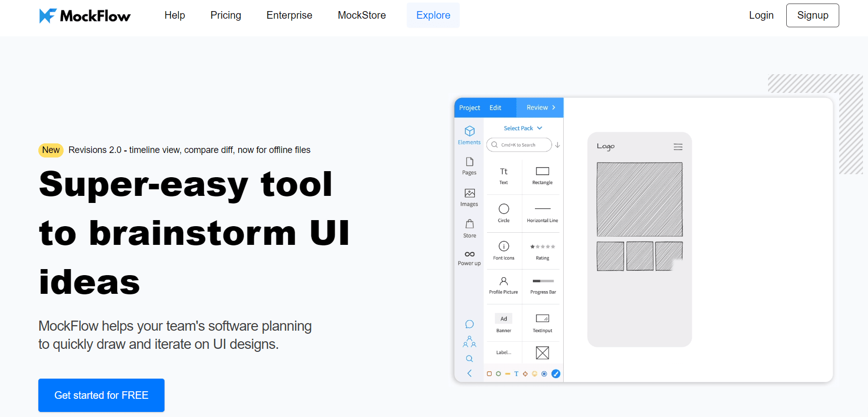Screen dimensions: 868x417
Task: Open the Pages sidebar panel
Action: [469, 166]
